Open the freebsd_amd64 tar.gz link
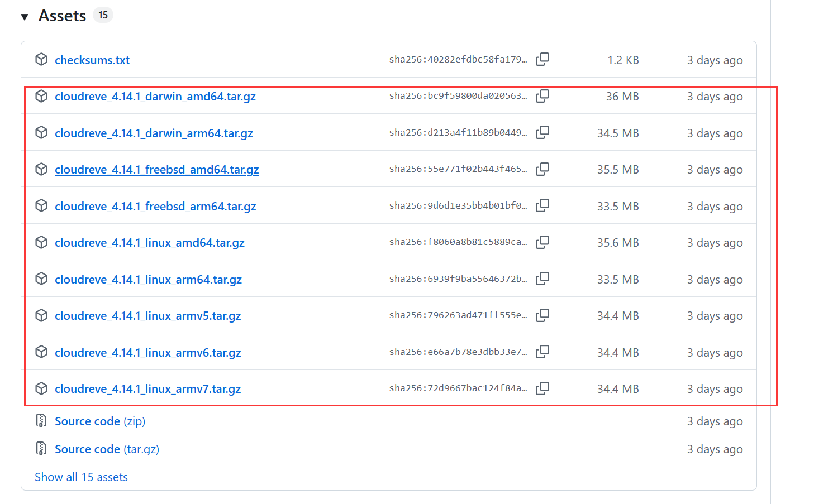This screenshot has height=504, width=814. pyautogui.click(x=156, y=170)
